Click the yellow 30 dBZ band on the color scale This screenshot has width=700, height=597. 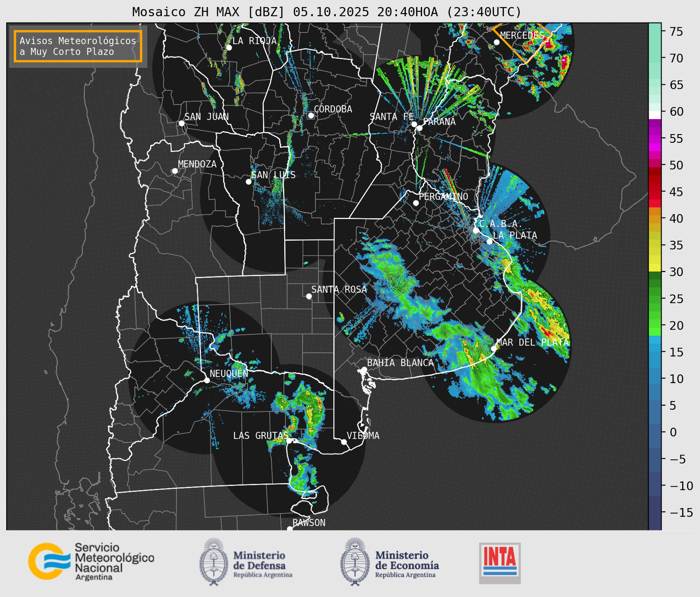(655, 268)
